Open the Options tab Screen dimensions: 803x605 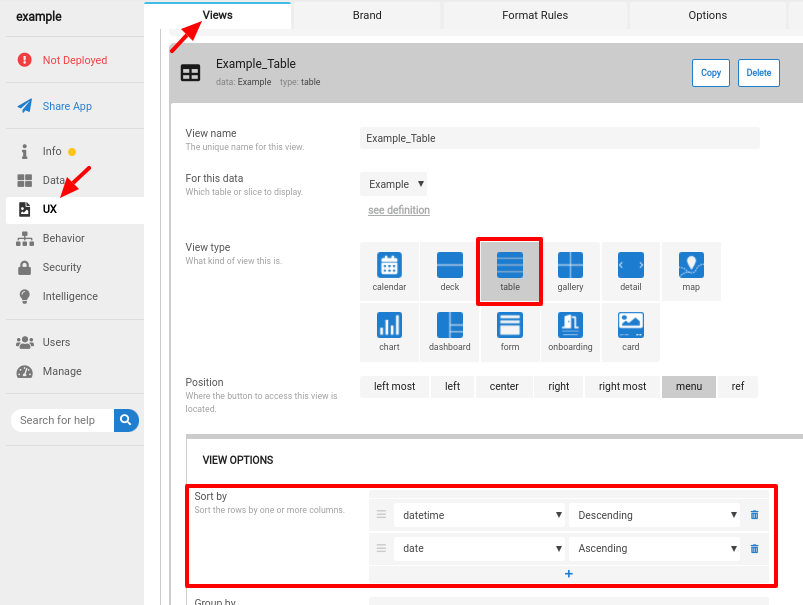coord(707,15)
